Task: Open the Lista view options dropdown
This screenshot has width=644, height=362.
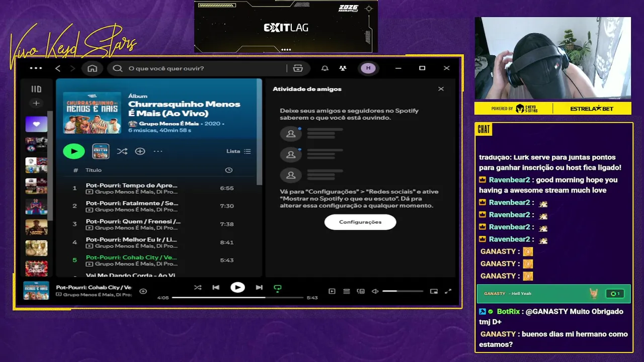Action: pyautogui.click(x=238, y=151)
